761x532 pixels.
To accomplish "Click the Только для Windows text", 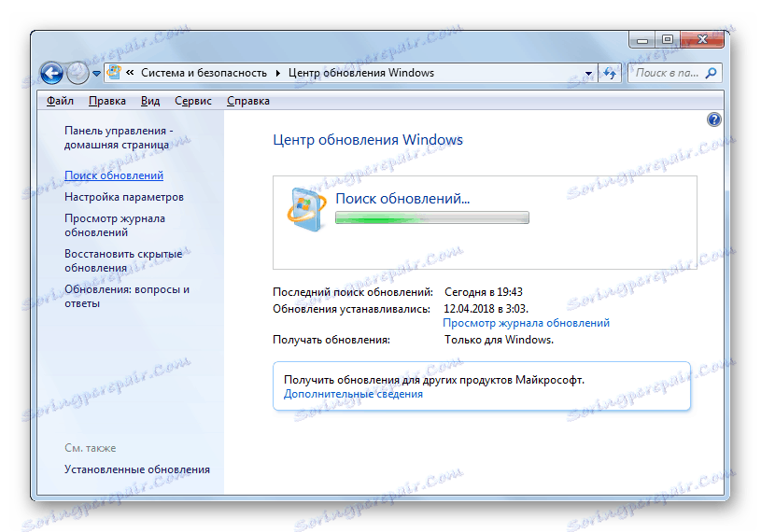I will click(499, 340).
